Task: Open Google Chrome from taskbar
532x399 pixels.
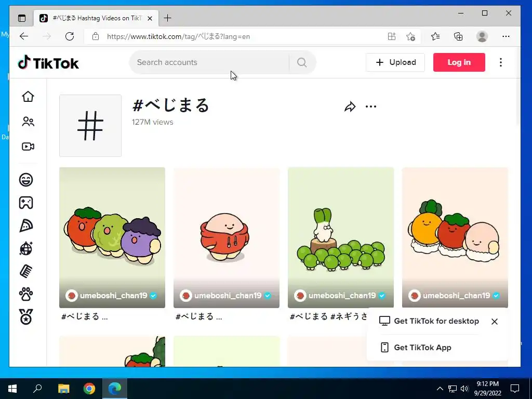Action: point(89,389)
